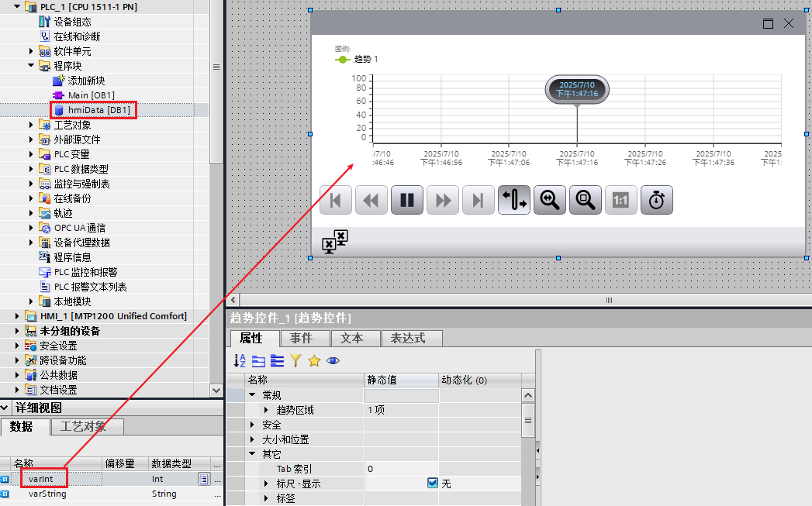Click the favorites star icon in properties
Viewport: 812px width, 506px height.
coord(314,360)
